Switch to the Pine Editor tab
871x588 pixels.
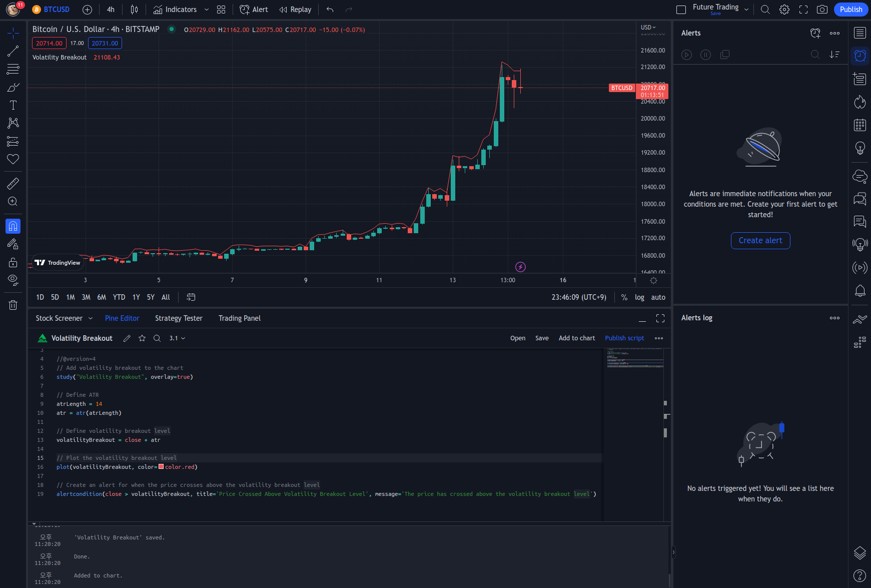point(122,318)
